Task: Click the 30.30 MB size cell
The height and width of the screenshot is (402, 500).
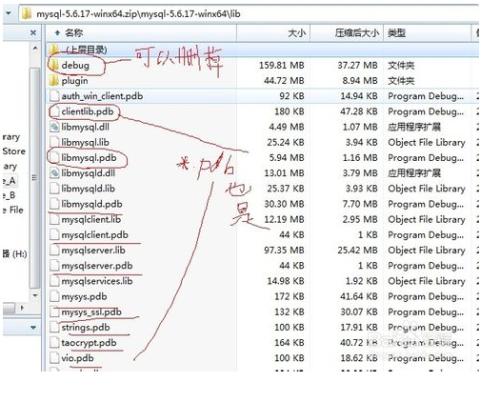Action: 284,204
